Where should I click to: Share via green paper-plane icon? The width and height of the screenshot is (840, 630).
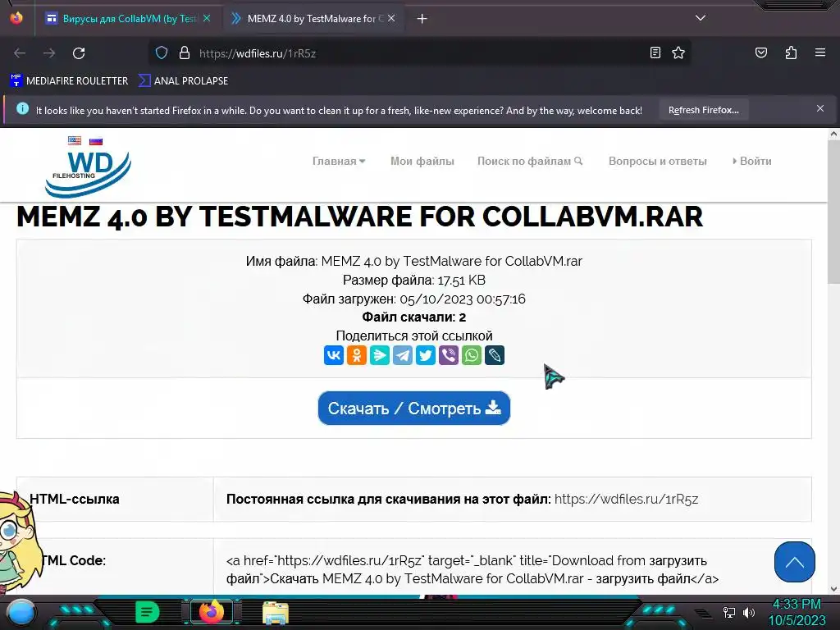click(380, 355)
